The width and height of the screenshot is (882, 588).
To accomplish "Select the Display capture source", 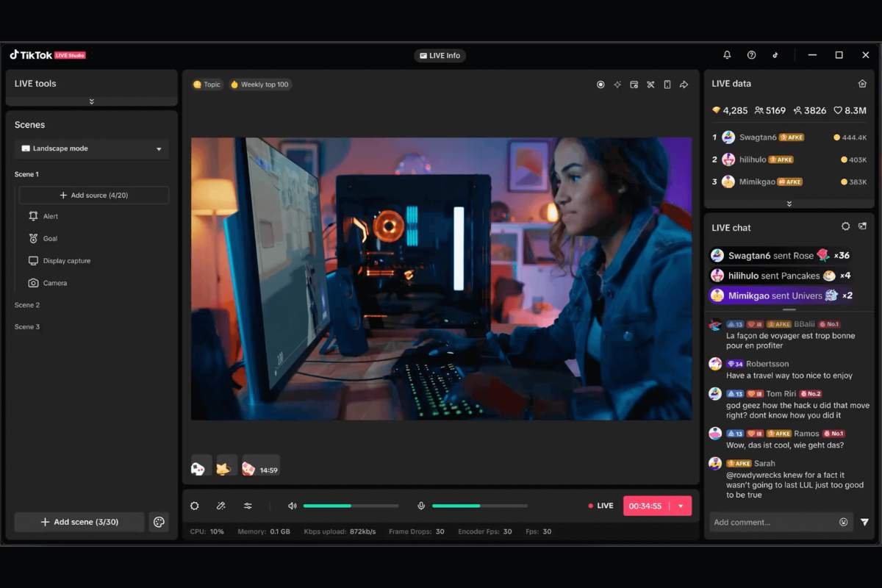I will pyautogui.click(x=66, y=261).
